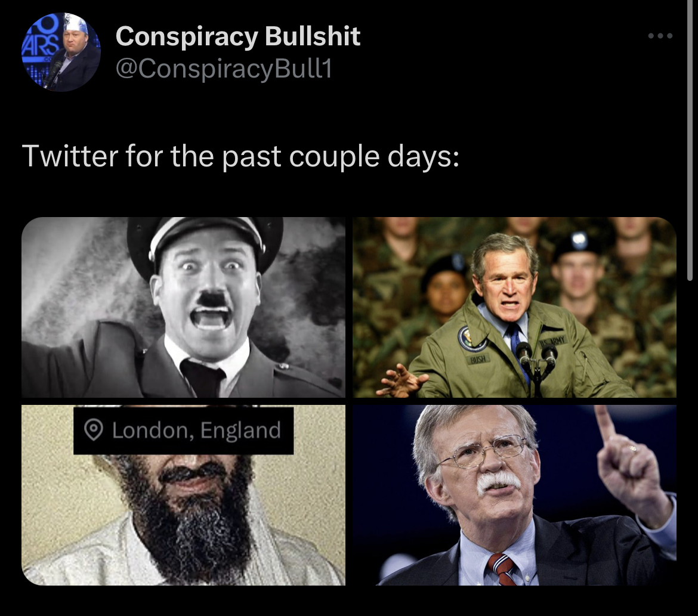Open the "Conspiracy Bullshit" display name

coord(237,36)
